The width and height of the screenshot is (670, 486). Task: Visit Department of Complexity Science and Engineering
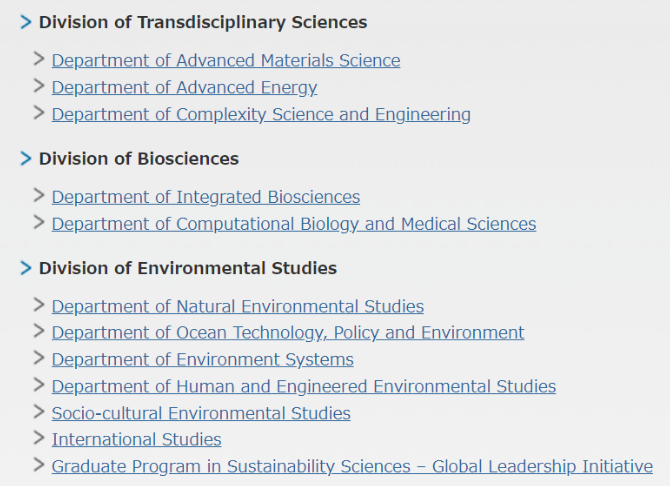tap(261, 115)
